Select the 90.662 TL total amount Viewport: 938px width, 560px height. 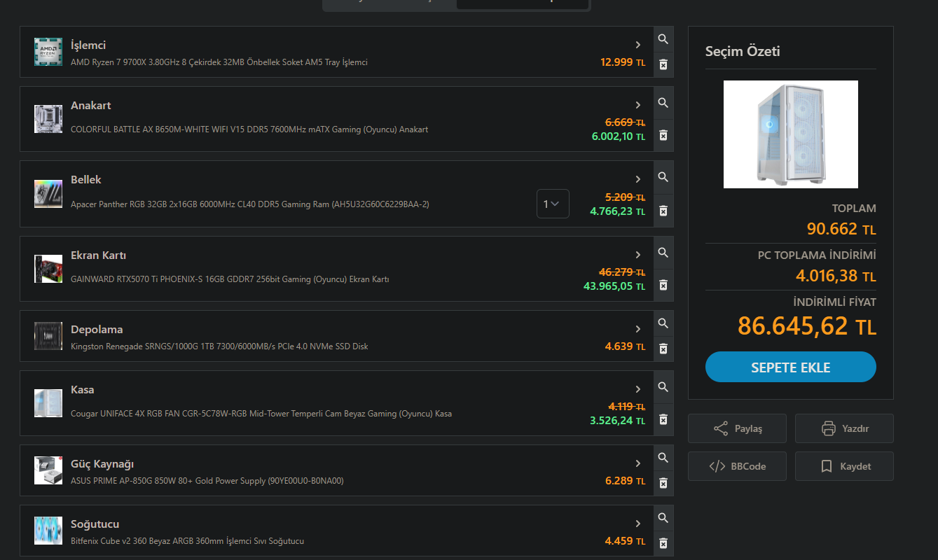tap(841, 229)
